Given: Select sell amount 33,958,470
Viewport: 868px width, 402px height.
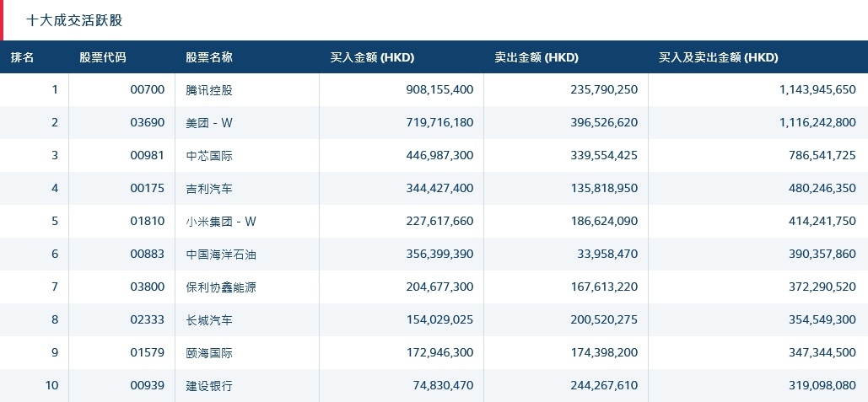Looking at the screenshot, I should 608,255.
